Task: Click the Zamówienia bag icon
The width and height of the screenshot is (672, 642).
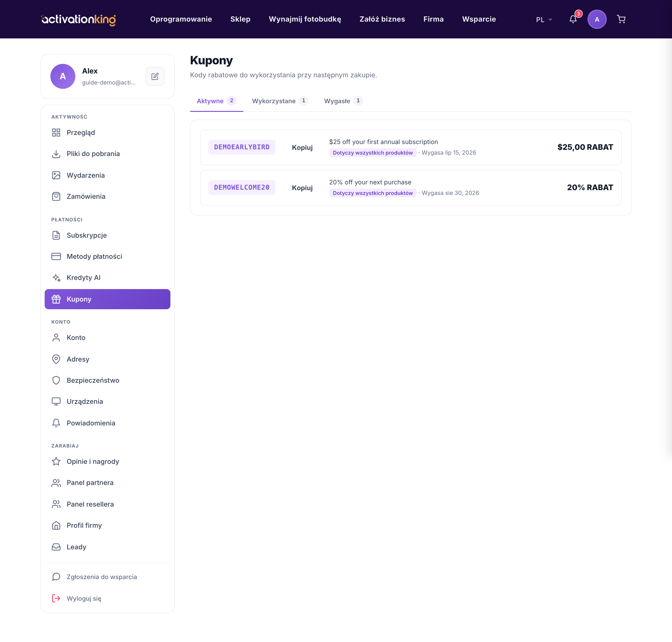Action: coord(56,196)
